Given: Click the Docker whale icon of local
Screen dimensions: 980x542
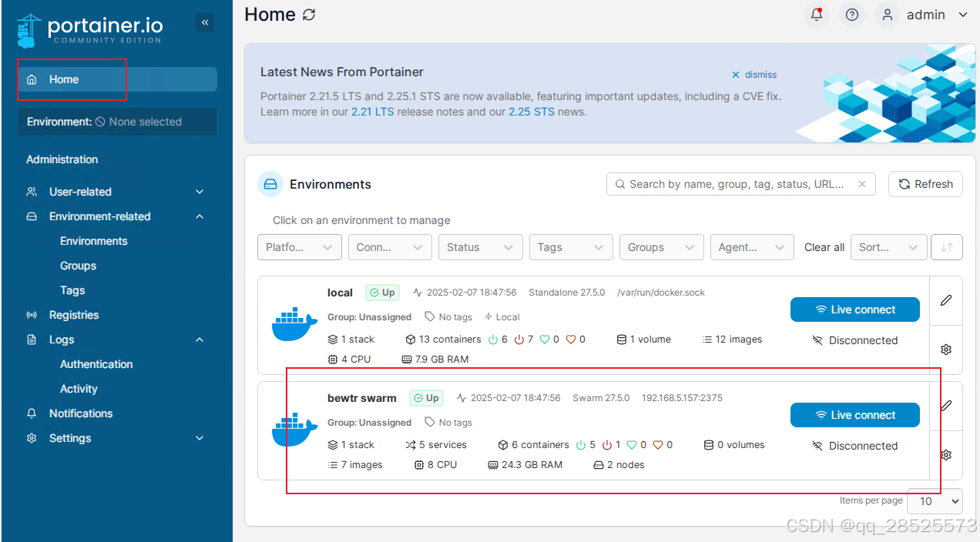Looking at the screenshot, I should [x=294, y=324].
